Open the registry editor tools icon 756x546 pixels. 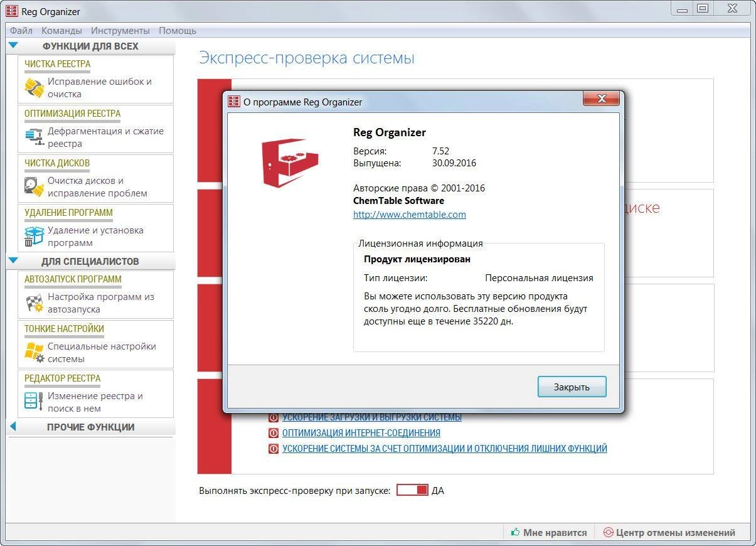(x=34, y=401)
